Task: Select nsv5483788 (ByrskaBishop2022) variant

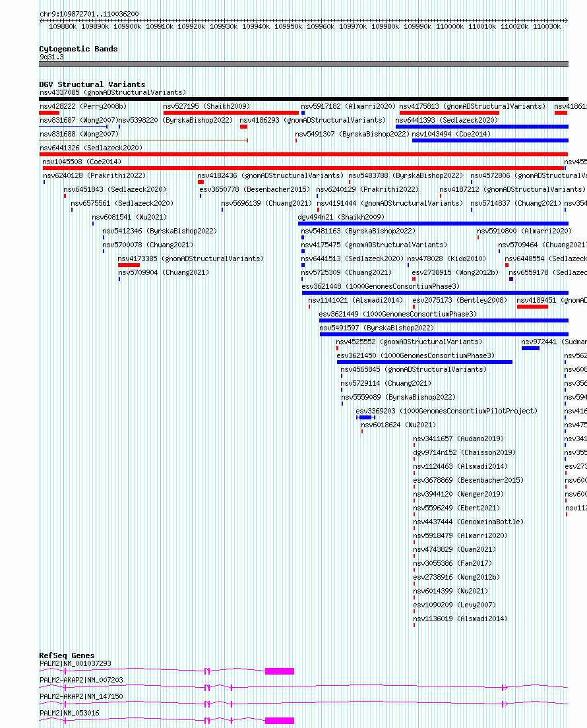Action: 406,176
